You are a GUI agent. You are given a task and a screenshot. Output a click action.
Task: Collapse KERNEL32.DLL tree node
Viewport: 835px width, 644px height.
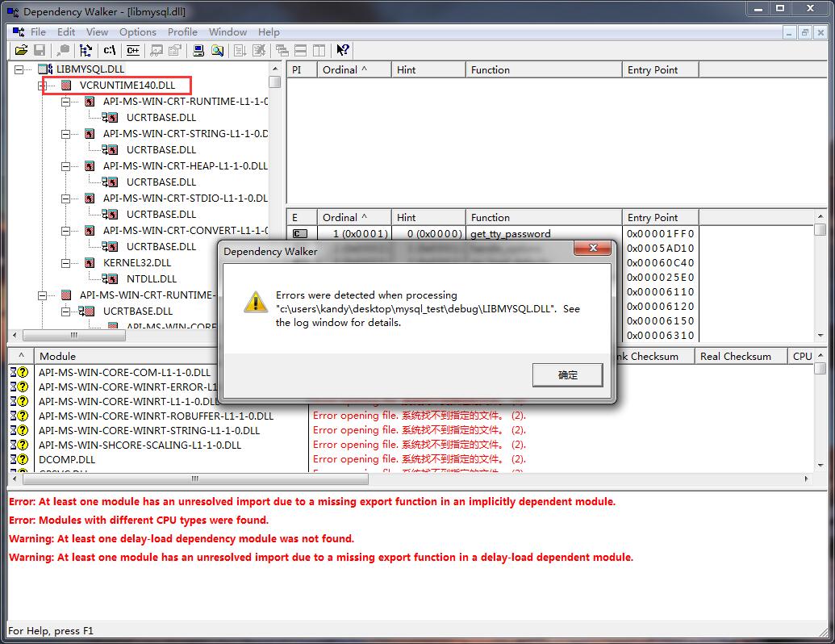tap(65, 262)
